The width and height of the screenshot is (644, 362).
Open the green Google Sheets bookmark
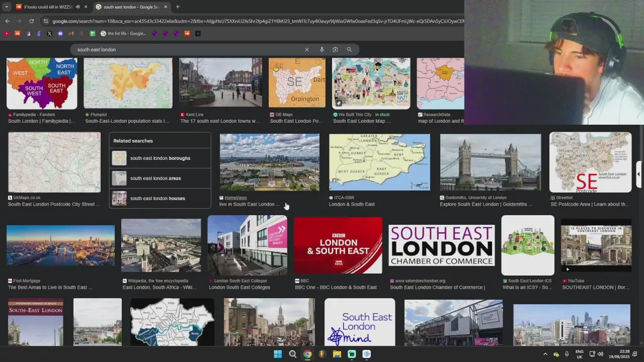tap(92, 34)
